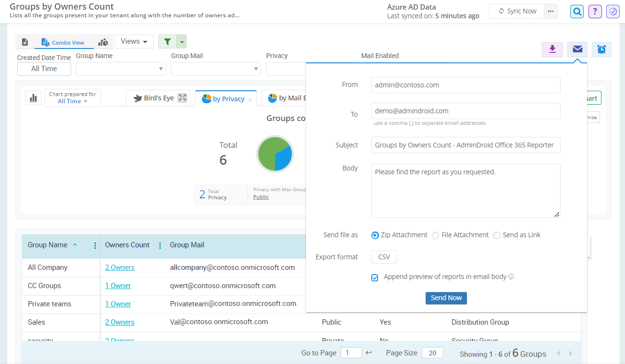625x364 pixels.
Task: Switch to the Combo View tab
Action: click(63, 42)
